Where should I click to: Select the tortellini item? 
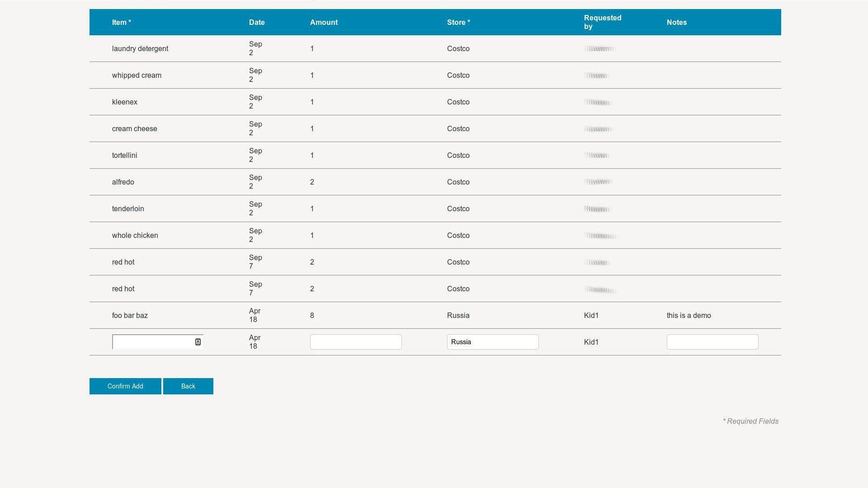pos(125,155)
